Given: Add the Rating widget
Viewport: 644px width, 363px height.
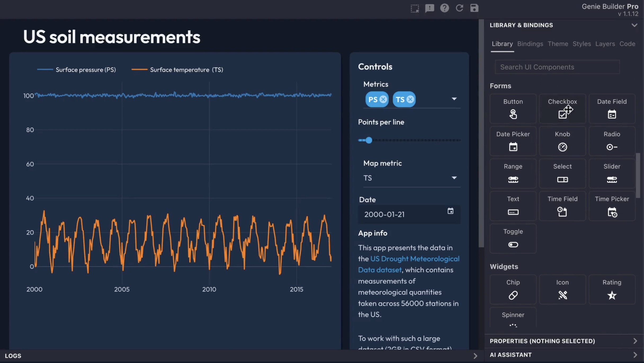Looking at the screenshot, I should click(x=612, y=289).
